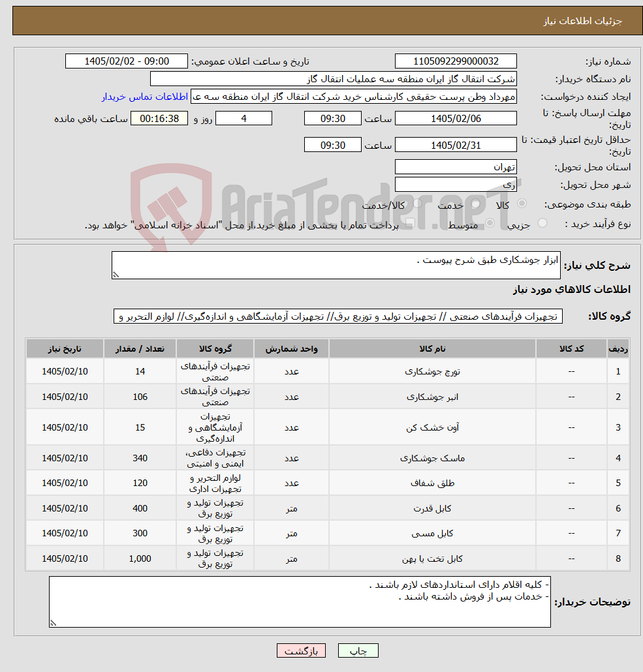Click the delivery province field تهران
This screenshot has width=643, height=672.
[x=456, y=167]
